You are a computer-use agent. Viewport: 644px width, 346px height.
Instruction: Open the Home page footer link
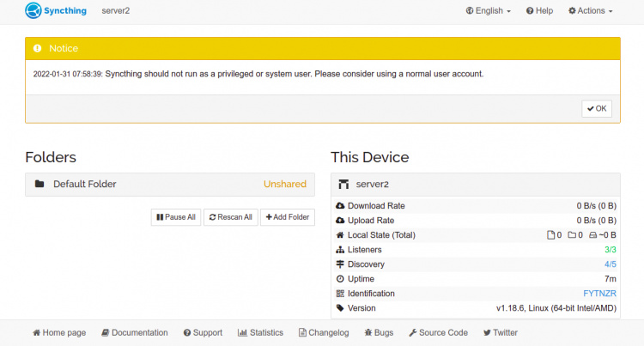pos(59,332)
